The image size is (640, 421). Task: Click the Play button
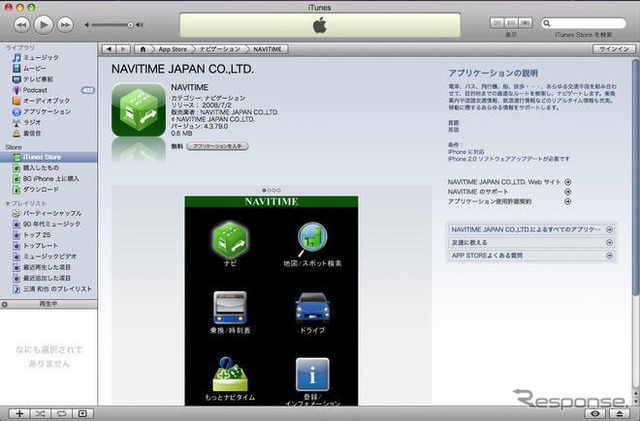43,25
